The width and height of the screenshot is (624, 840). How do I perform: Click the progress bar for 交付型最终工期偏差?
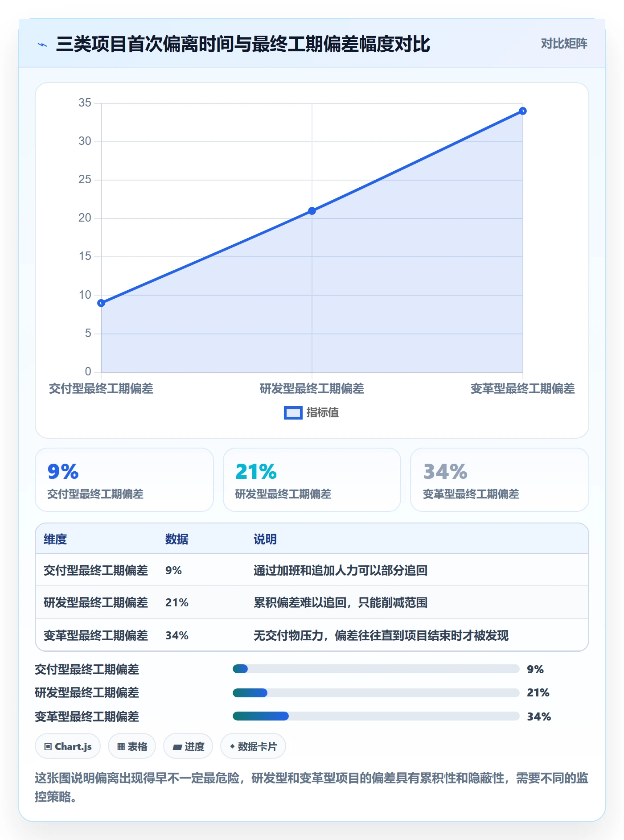[376, 669]
